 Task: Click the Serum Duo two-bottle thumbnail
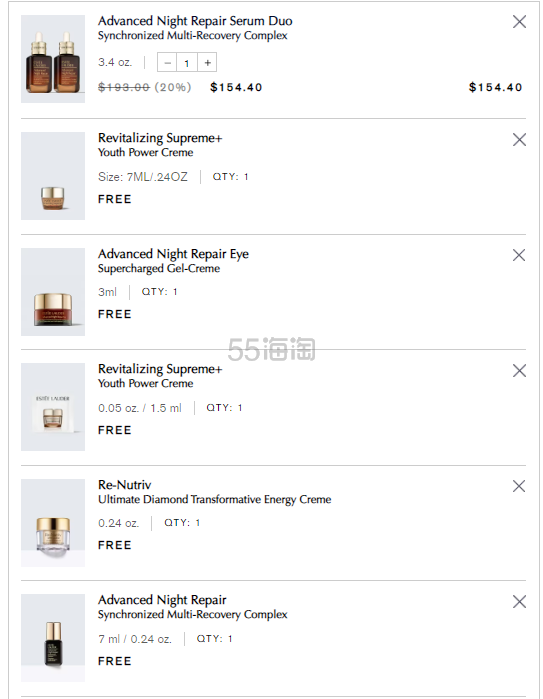[x=53, y=59]
